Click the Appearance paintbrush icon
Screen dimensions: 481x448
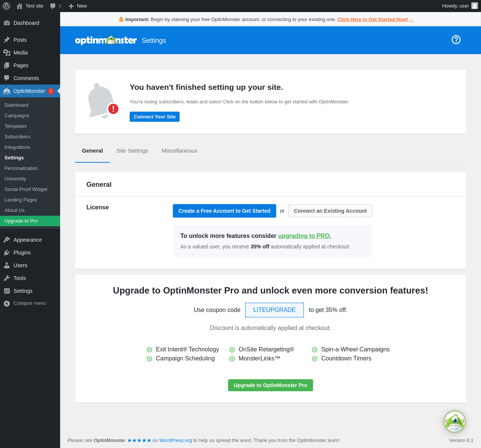coord(7,240)
